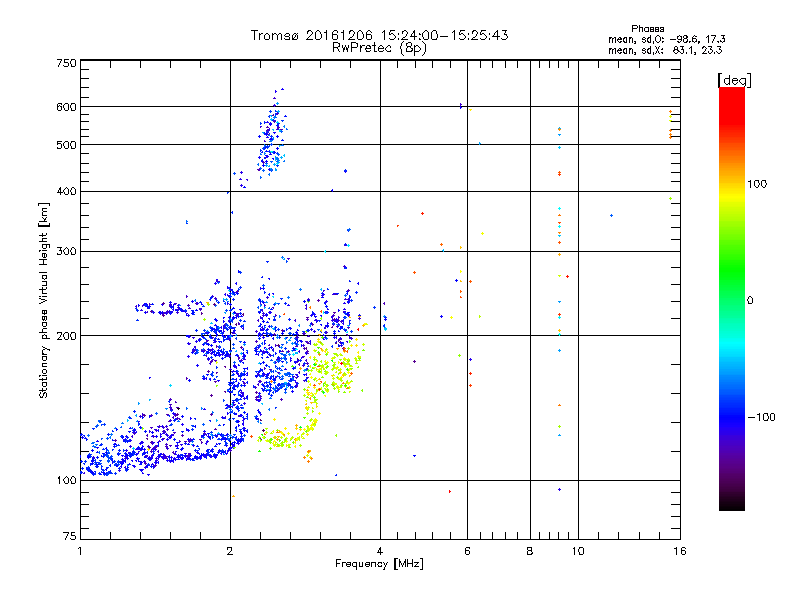800x600 pixels.
Task: Click the x-axis tick label '6'
Action: tap(467, 551)
